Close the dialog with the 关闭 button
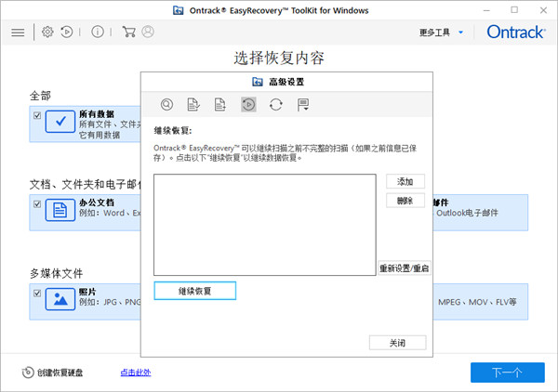The height and width of the screenshot is (392, 558). pyautogui.click(x=397, y=343)
